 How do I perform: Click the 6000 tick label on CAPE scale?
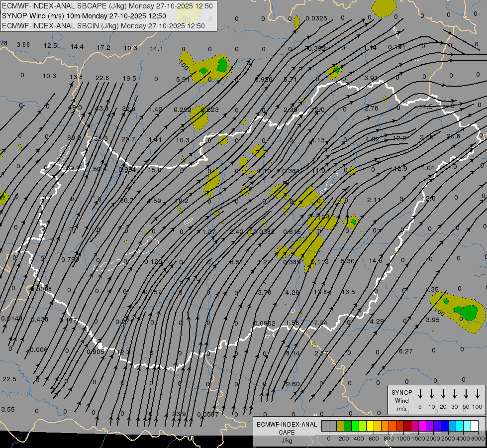pyautogui.click(x=479, y=439)
